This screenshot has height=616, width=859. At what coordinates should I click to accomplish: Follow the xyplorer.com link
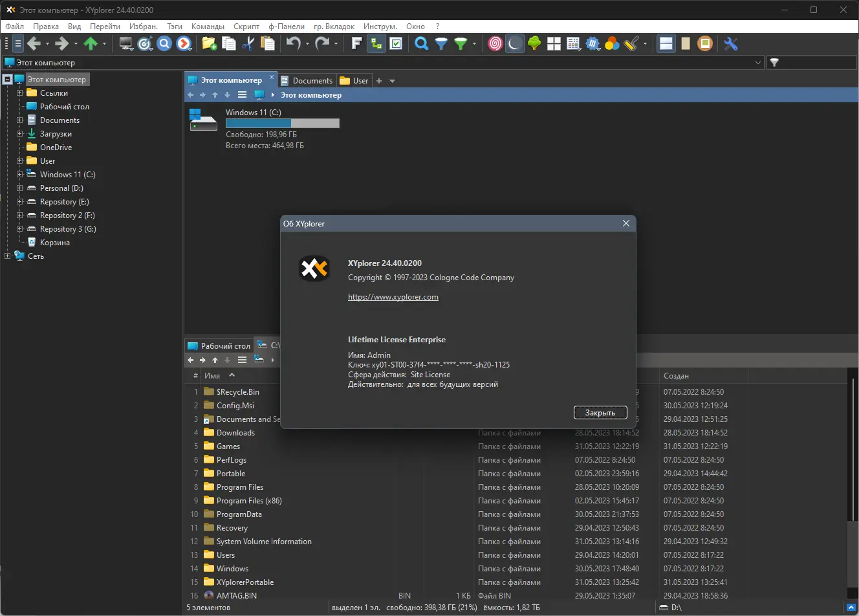(393, 297)
